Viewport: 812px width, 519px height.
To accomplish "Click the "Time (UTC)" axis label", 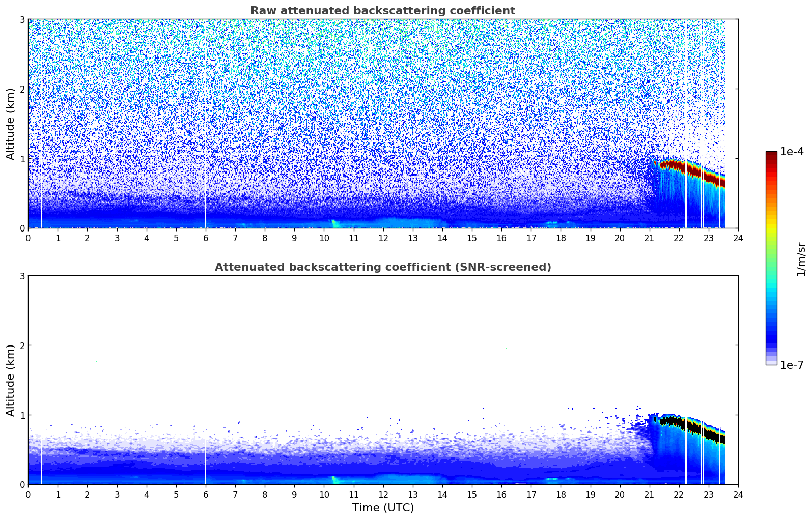I will [383, 508].
